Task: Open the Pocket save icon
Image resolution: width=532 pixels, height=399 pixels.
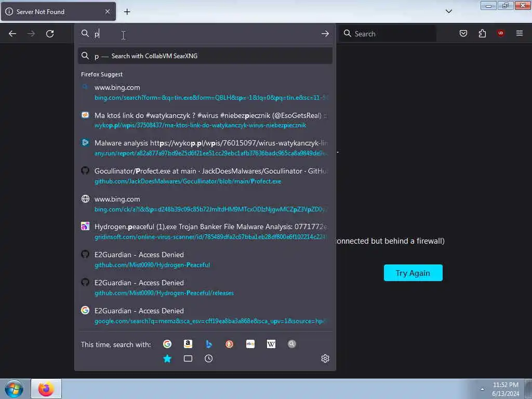Action: pos(463,33)
